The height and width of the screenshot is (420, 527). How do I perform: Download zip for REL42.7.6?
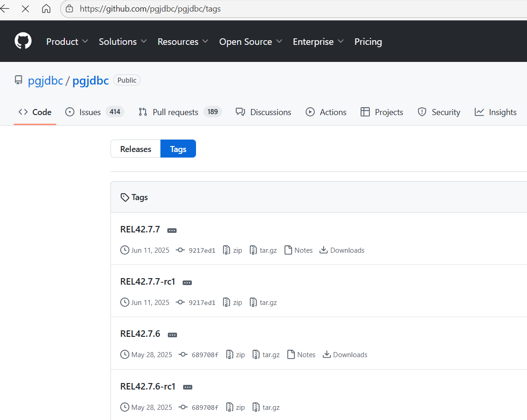click(235, 355)
